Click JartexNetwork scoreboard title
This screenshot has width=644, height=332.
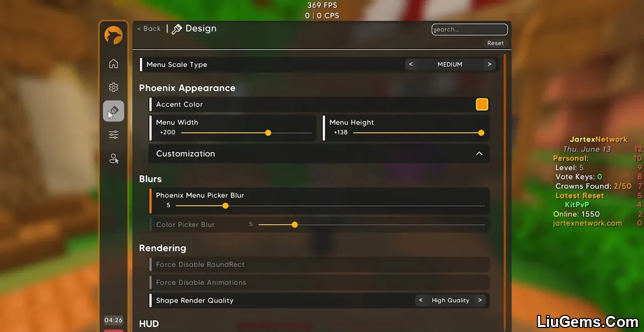598,139
